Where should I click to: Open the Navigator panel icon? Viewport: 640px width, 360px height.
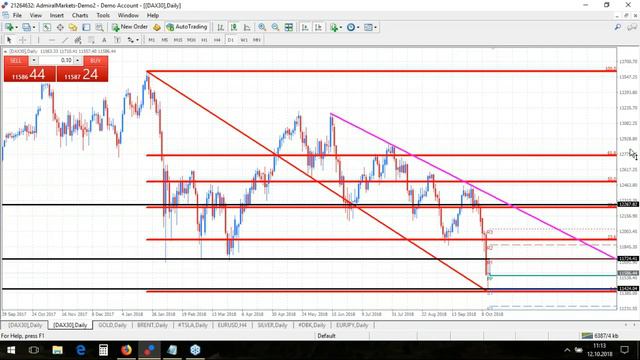[73, 27]
